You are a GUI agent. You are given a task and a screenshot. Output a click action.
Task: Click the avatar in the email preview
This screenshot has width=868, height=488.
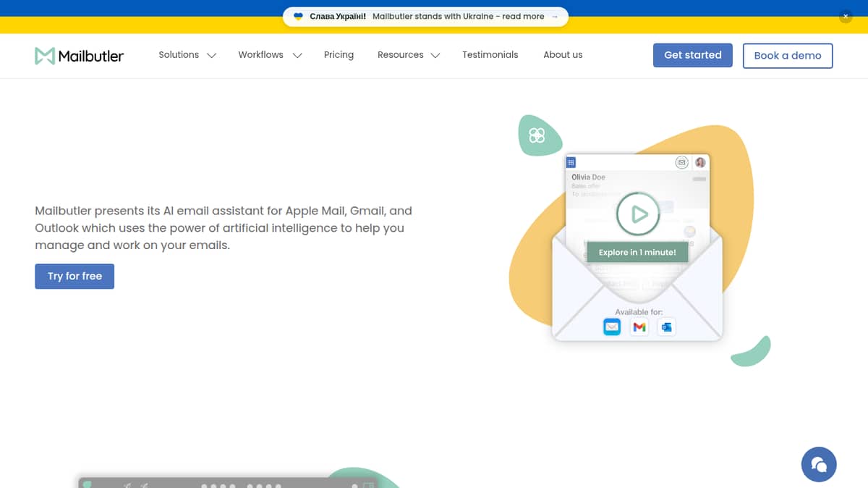pyautogui.click(x=700, y=163)
